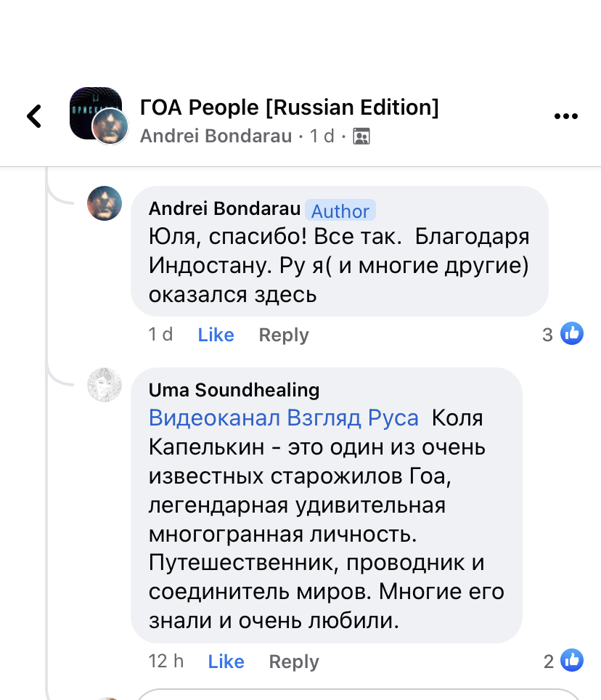Tap the small author photo overlapping the group avatar
The width and height of the screenshot is (601, 700).
coord(110,127)
